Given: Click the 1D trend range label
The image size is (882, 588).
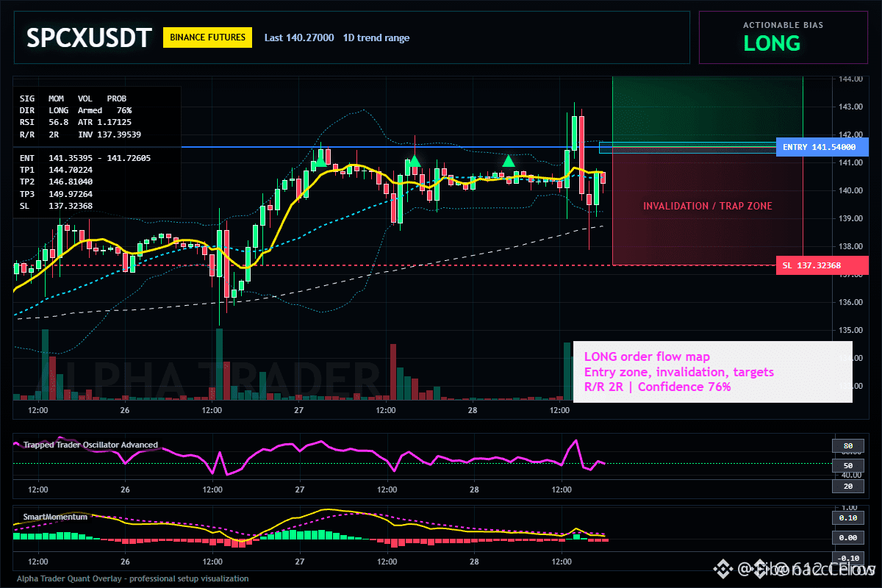Looking at the screenshot, I should 376,38.
